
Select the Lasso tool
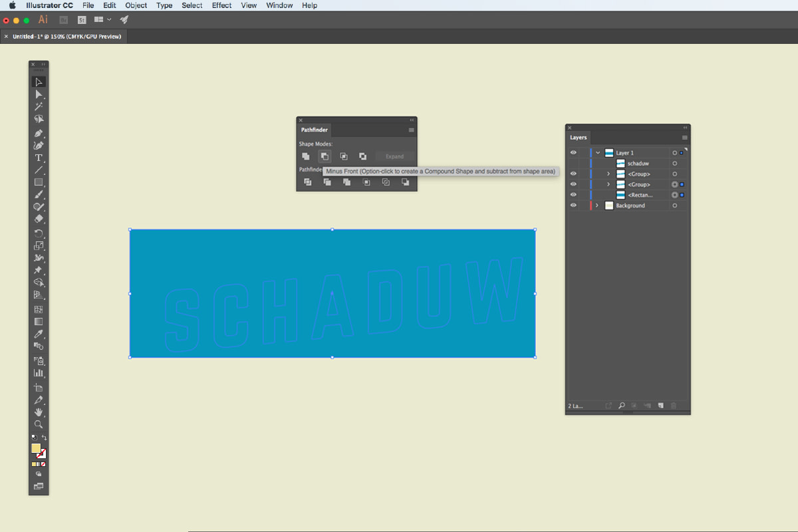[x=39, y=119]
